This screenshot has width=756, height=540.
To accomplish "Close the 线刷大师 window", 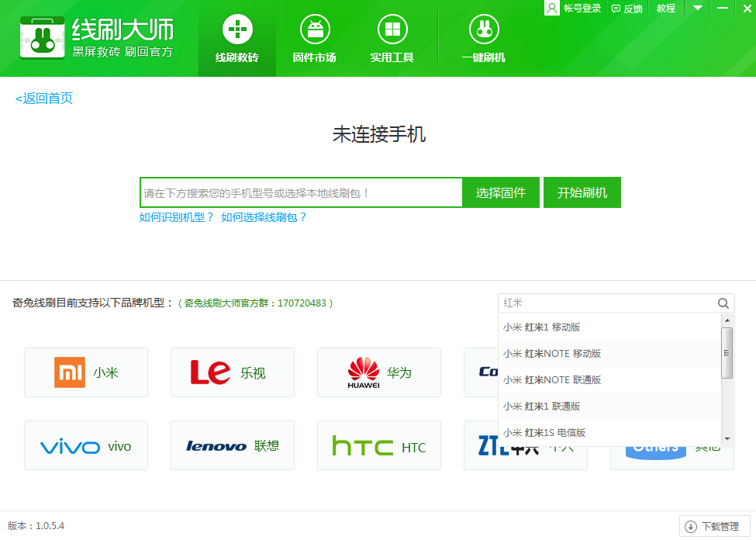I will pos(747,9).
